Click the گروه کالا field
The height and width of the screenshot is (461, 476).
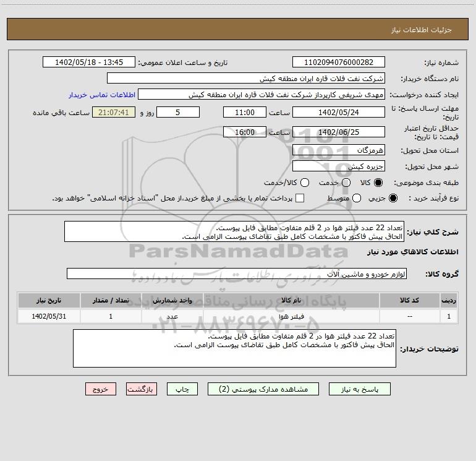click(x=237, y=274)
